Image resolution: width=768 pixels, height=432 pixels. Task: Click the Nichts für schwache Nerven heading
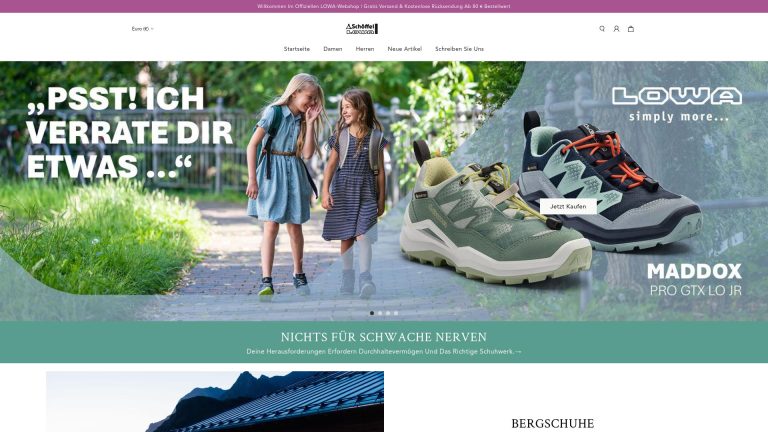tap(384, 337)
